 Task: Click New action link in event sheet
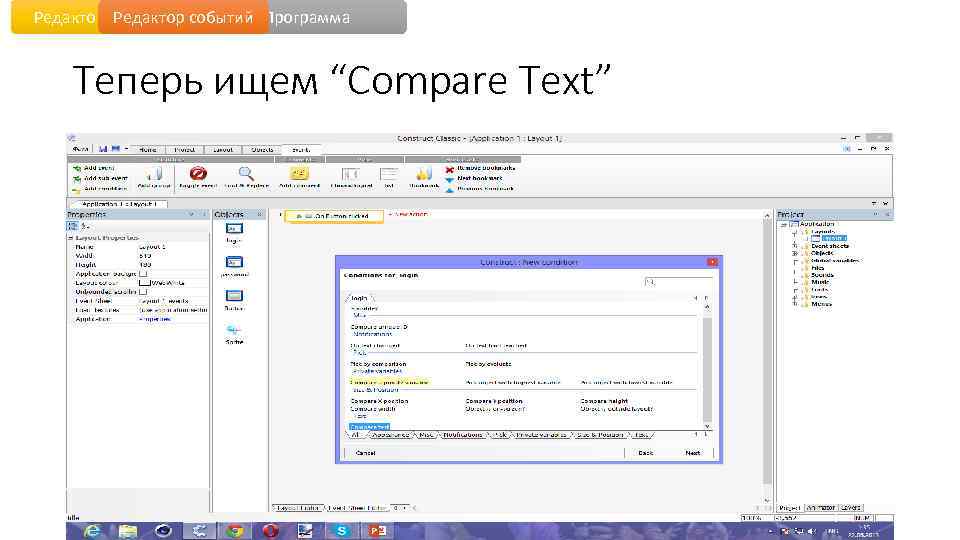click(408, 214)
